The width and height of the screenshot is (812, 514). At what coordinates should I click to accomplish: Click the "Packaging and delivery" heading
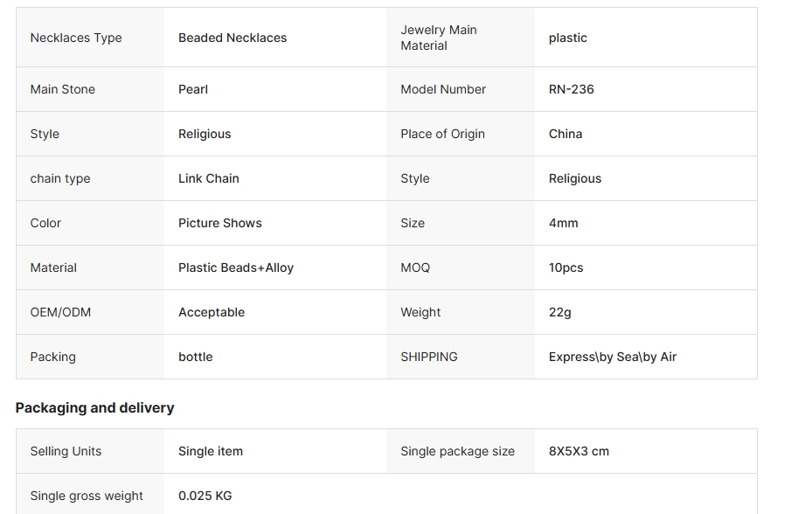tap(94, 407)
